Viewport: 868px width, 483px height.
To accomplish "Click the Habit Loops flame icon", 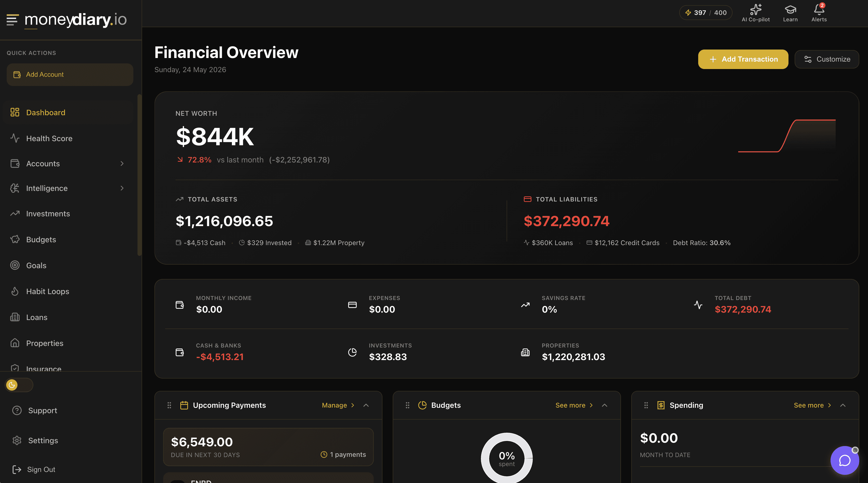I will click(x=14, y=291).
